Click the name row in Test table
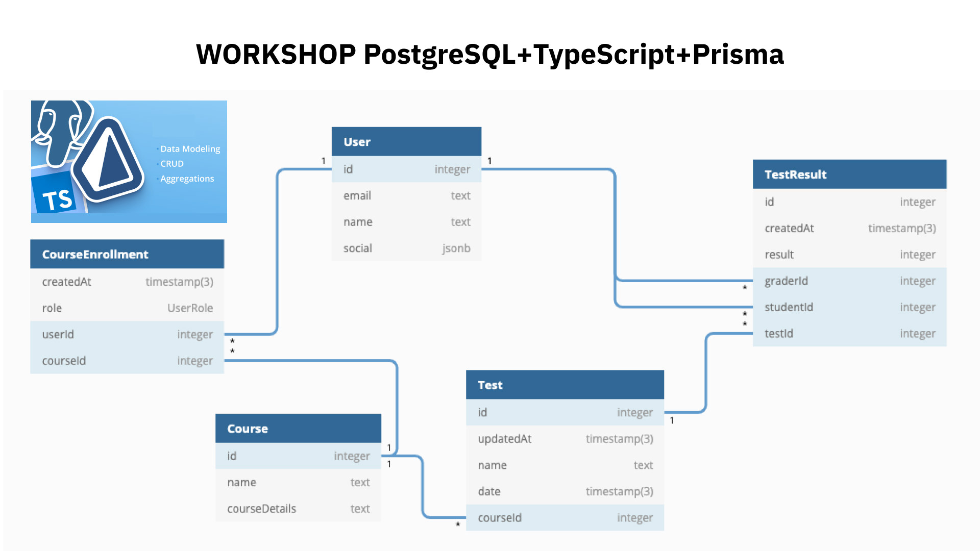This screenshot has width=980, height=551. (x=565, y=465)
